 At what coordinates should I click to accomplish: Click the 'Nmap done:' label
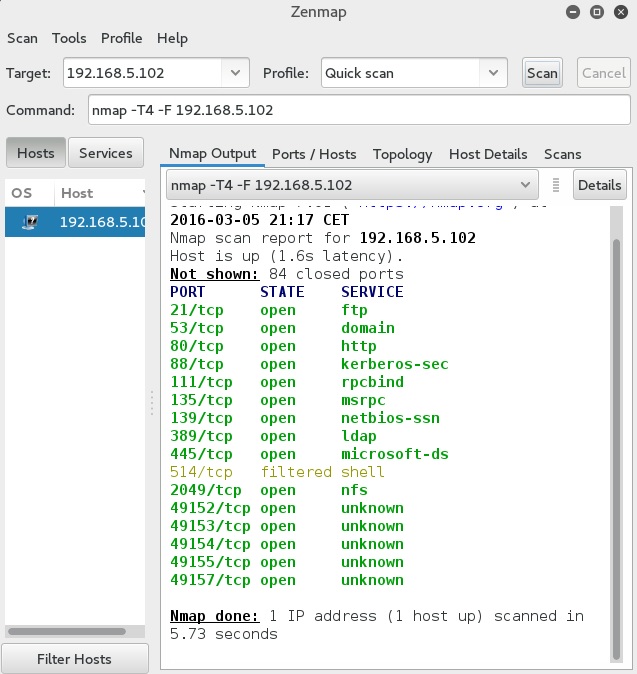pyautogui.click(x=214, y=616)
